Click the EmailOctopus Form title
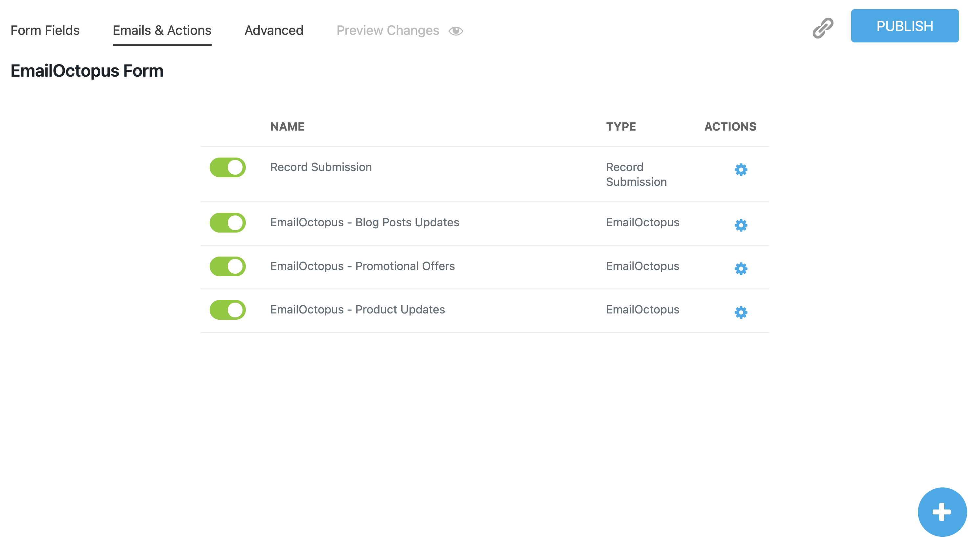980x546 pixels. 87,70
